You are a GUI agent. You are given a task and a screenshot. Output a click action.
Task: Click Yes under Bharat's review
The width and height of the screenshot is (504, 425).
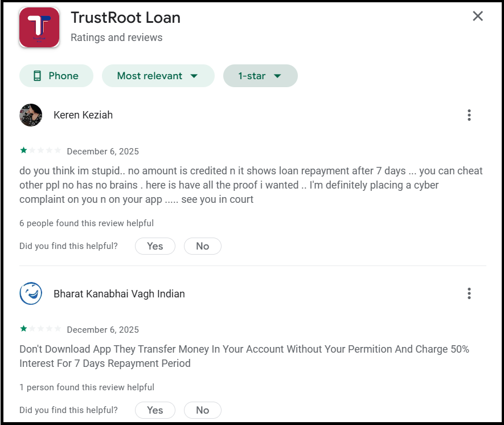(x=154, y=410)
